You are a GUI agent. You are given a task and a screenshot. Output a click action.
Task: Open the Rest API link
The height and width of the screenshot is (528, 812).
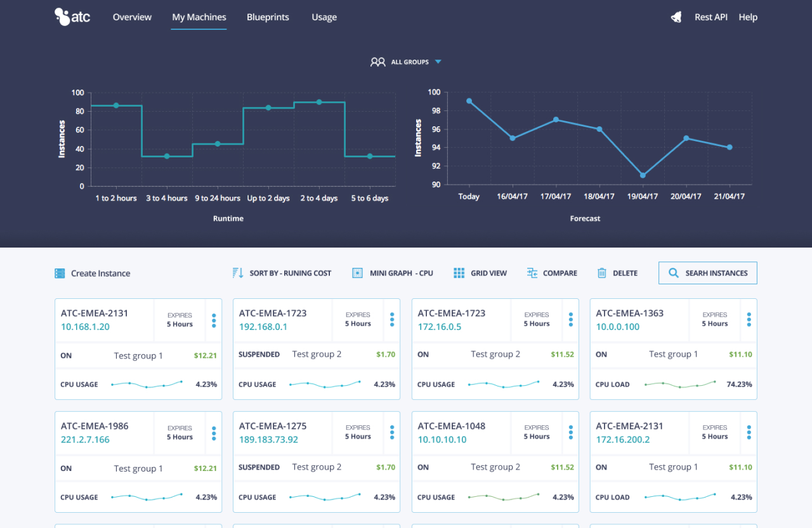(710, 17)
